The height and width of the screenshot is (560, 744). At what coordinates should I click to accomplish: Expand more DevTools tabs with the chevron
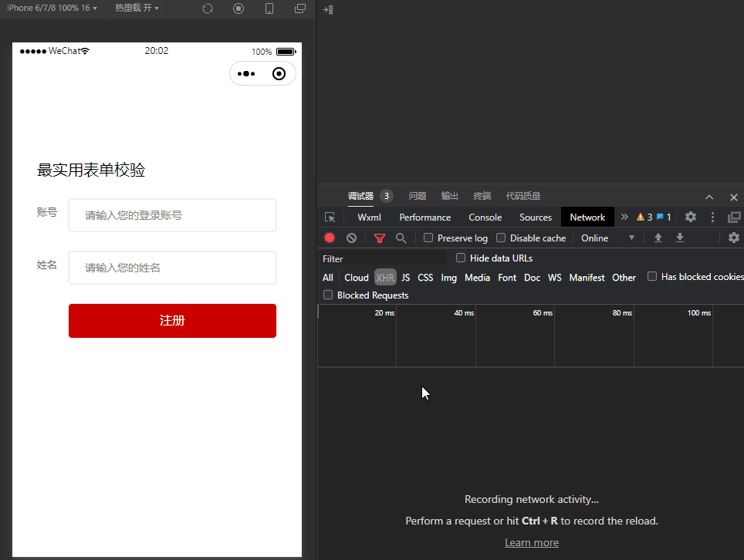pos(624,218)
